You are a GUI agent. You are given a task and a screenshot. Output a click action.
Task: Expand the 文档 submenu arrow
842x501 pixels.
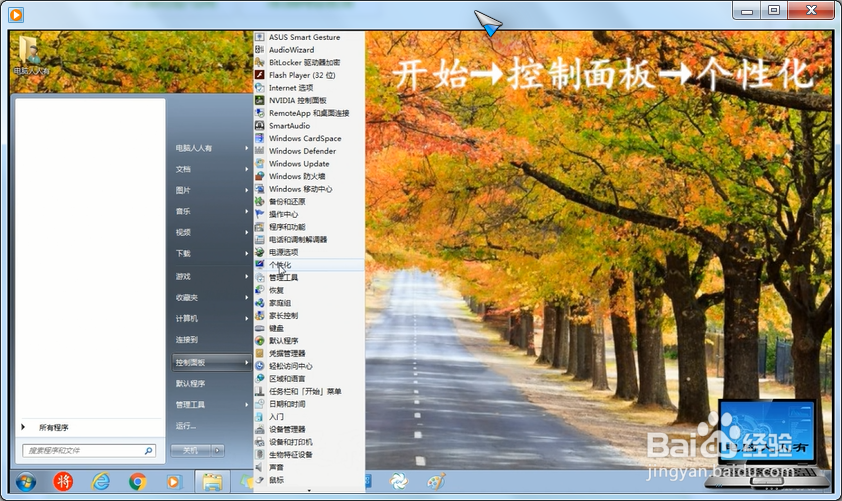246,169
